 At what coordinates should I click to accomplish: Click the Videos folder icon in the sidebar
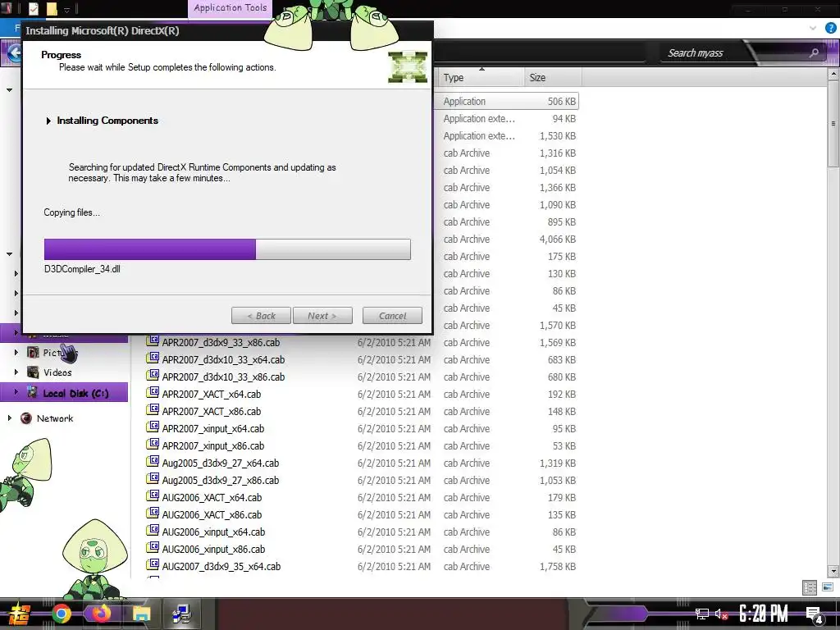(x=33, y=372)
